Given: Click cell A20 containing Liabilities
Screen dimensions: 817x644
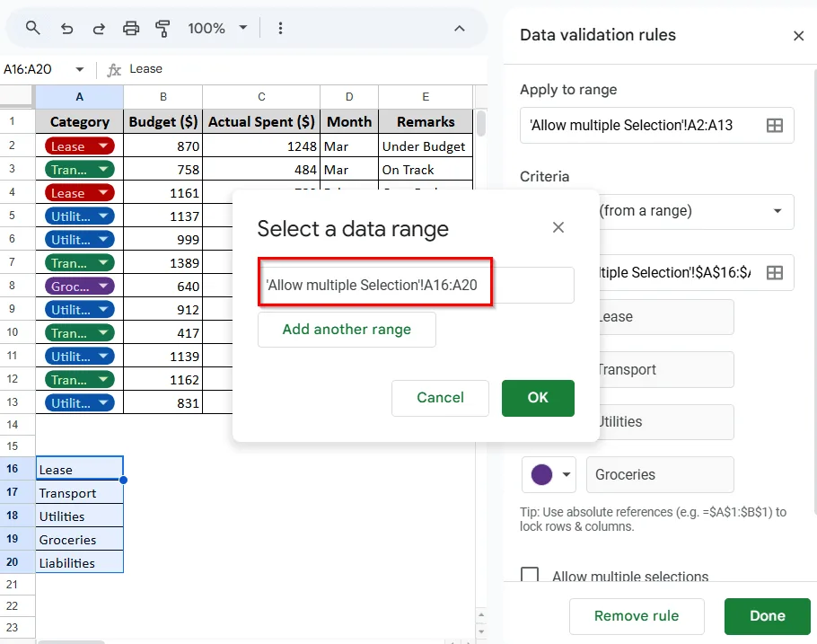Looking at the screenshot, I should (x=80, y=563).
